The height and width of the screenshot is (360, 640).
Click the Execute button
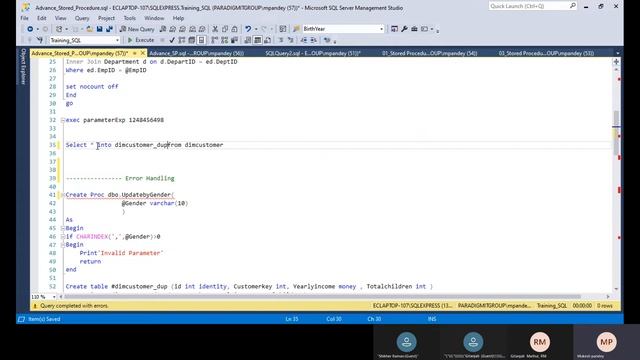point(141,40)
